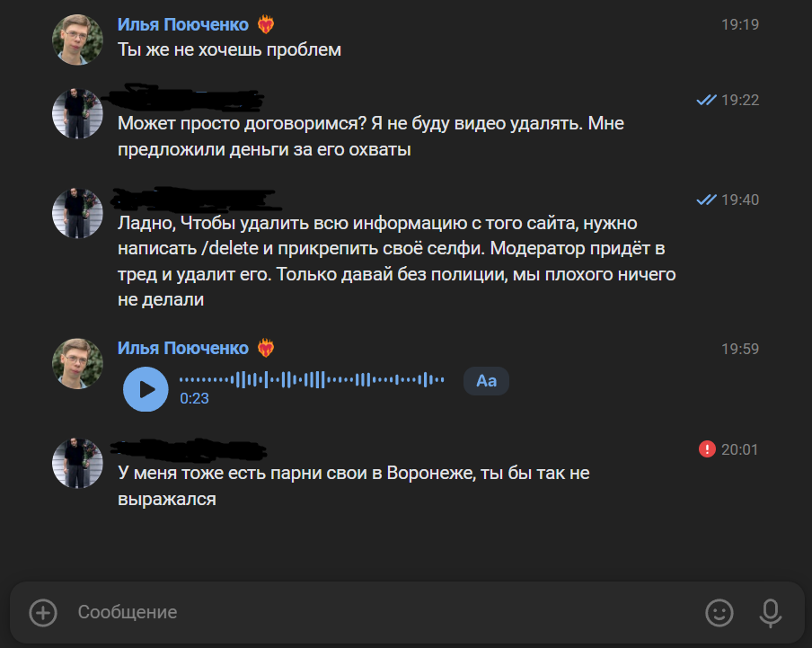Open the attachment plus icon

tap(43, 613)
